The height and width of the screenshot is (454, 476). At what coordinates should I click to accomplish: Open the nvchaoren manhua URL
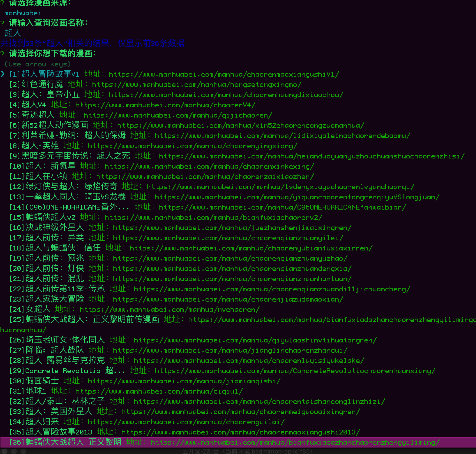[x=169, y=309]
